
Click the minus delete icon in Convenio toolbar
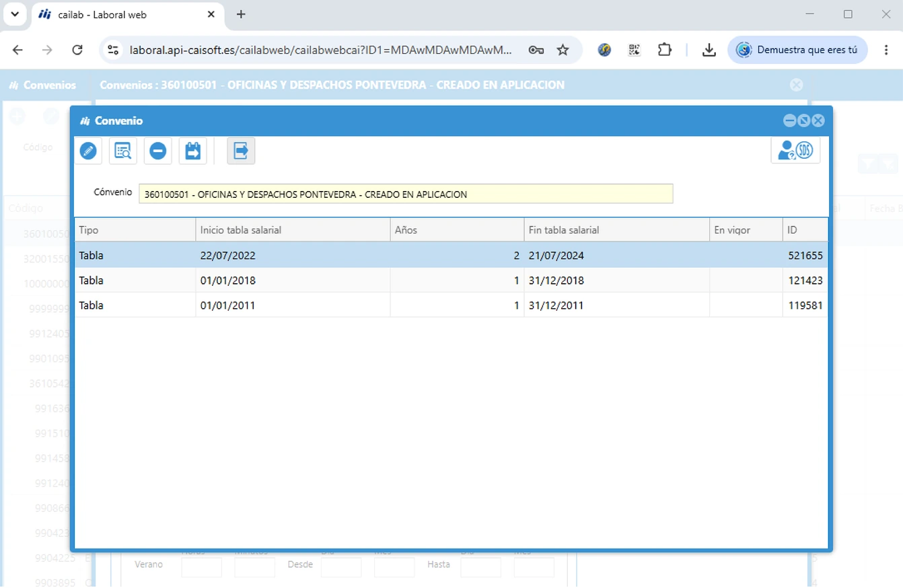point(158,151)
